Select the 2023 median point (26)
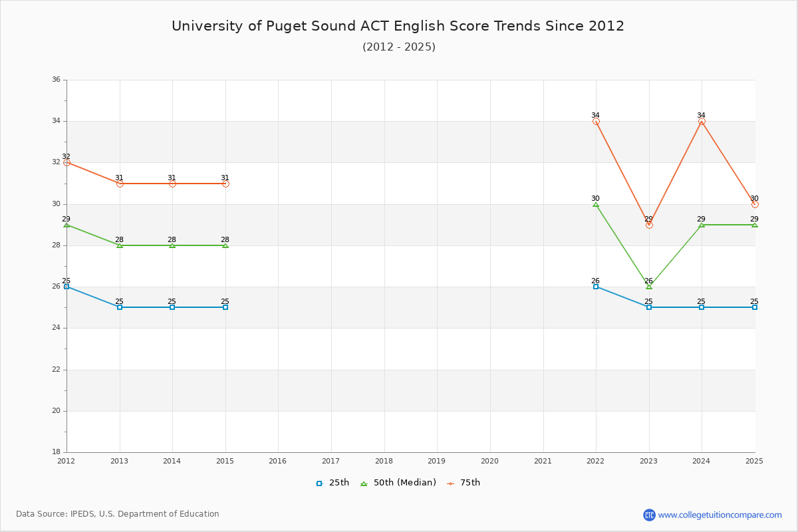This screenshot has height=532, width=798. 649,287
